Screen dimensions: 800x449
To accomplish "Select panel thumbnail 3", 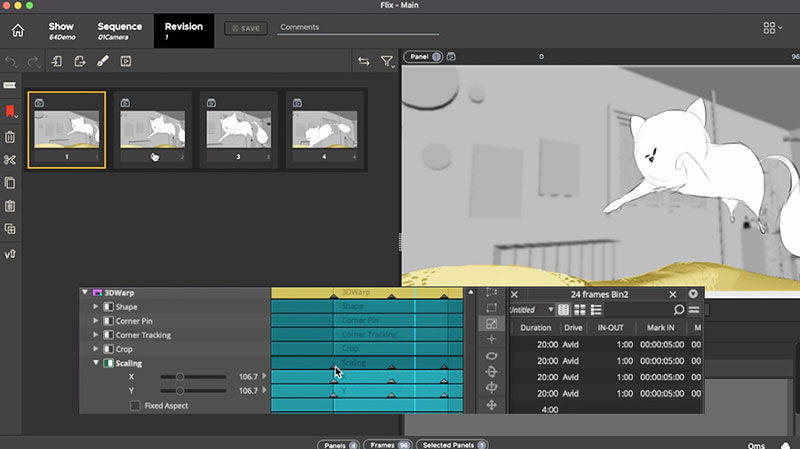I will [239, 130].
